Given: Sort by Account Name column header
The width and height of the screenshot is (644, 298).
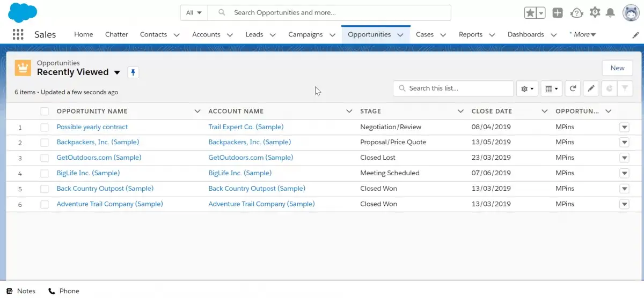Looking at the screenshot, I should point(236,111).
